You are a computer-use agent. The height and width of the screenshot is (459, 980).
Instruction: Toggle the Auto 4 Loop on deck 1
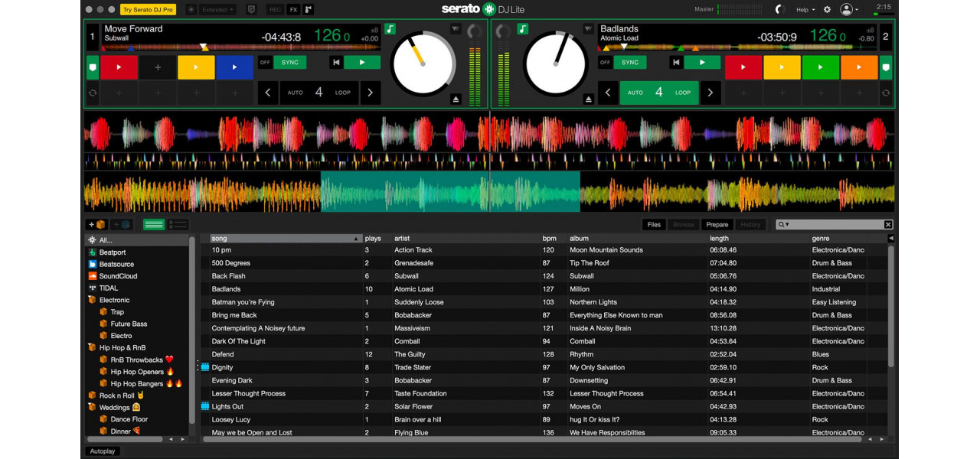[x=318, y=93]
